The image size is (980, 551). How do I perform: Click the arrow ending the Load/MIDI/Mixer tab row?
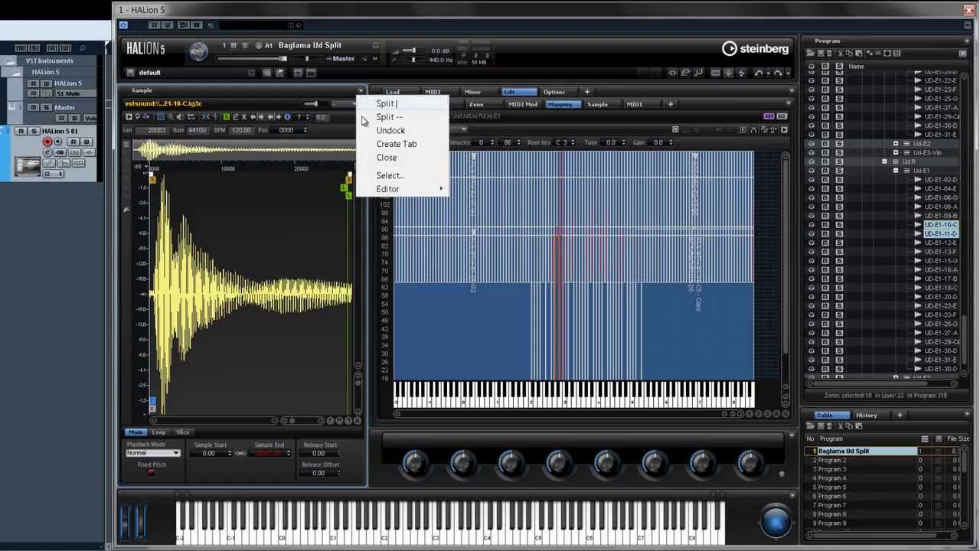tap(791, 92)
